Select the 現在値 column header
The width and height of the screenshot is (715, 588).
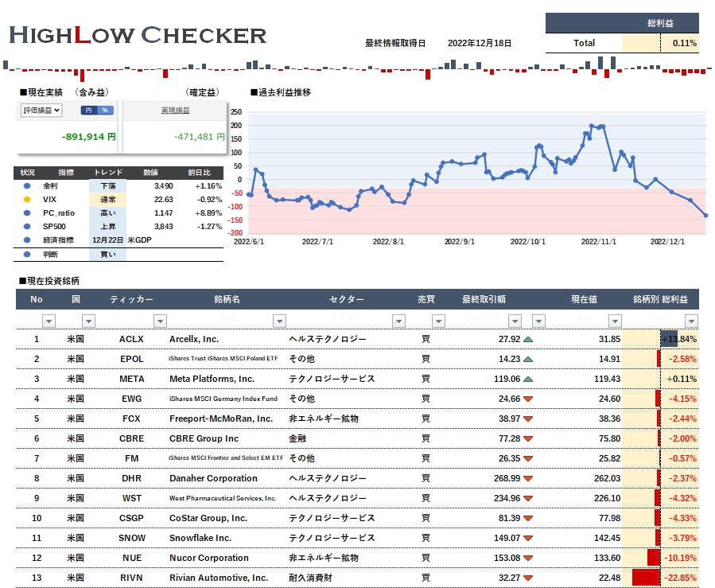tap(584, 300)
